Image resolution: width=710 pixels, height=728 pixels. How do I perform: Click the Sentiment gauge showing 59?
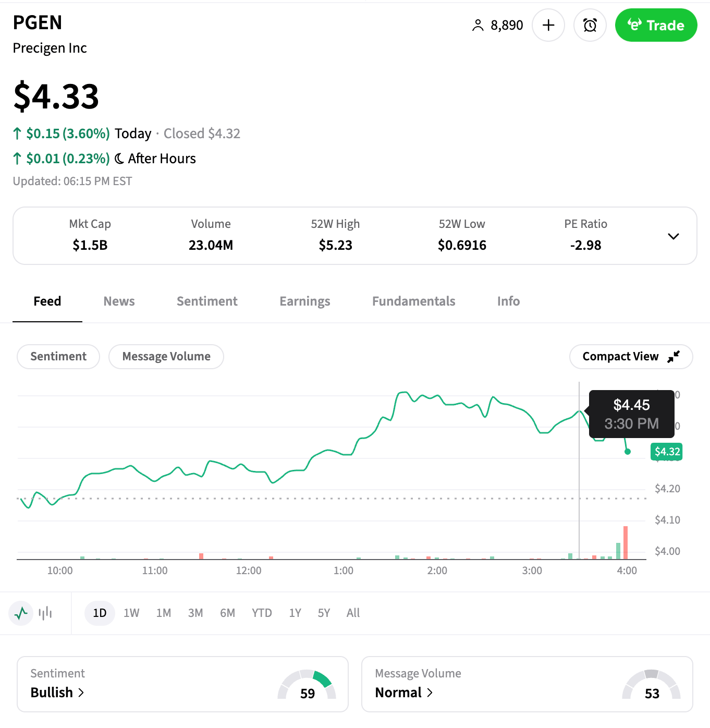point(307,685)
